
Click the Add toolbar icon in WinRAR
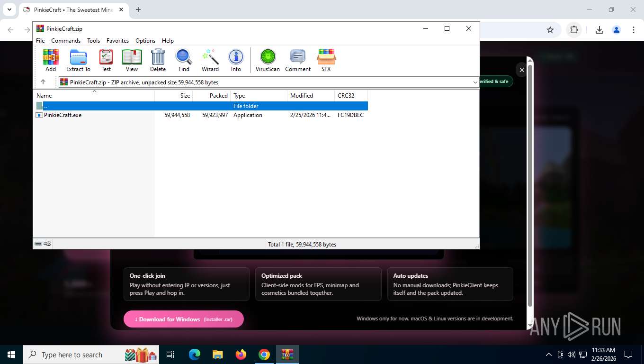[x=51, y=60]
